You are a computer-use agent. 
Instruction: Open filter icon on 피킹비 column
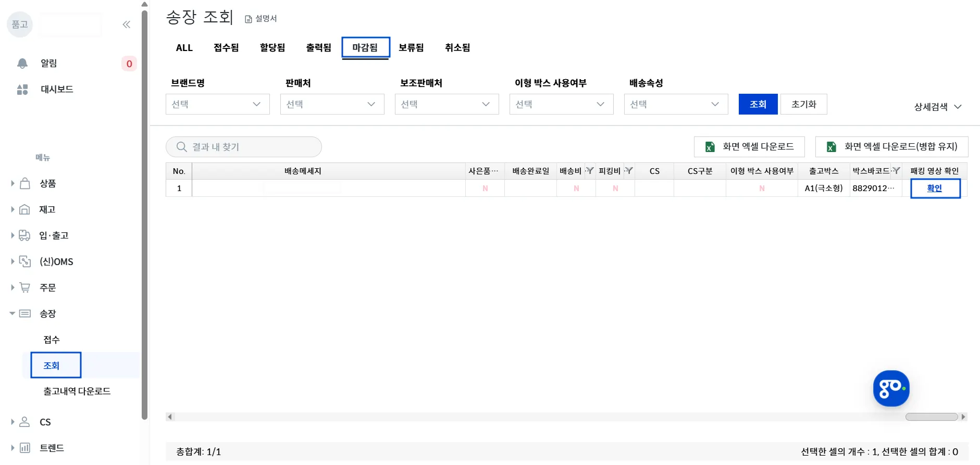click(628, 171)
